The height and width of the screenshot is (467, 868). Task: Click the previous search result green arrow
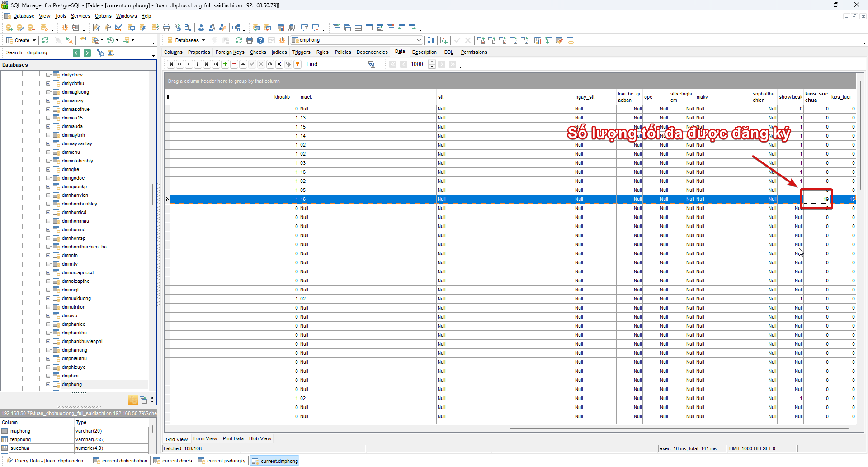(x=76, y=53)
